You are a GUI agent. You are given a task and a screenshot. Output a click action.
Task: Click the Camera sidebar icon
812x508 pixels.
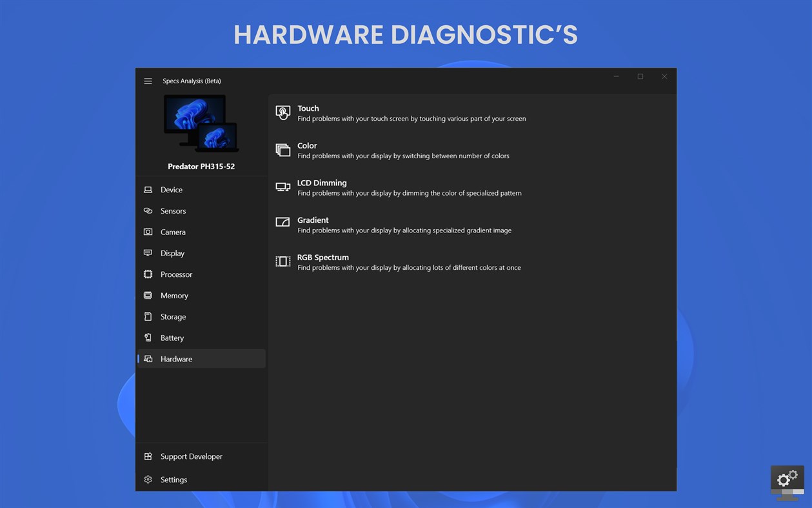click(148, 232)
